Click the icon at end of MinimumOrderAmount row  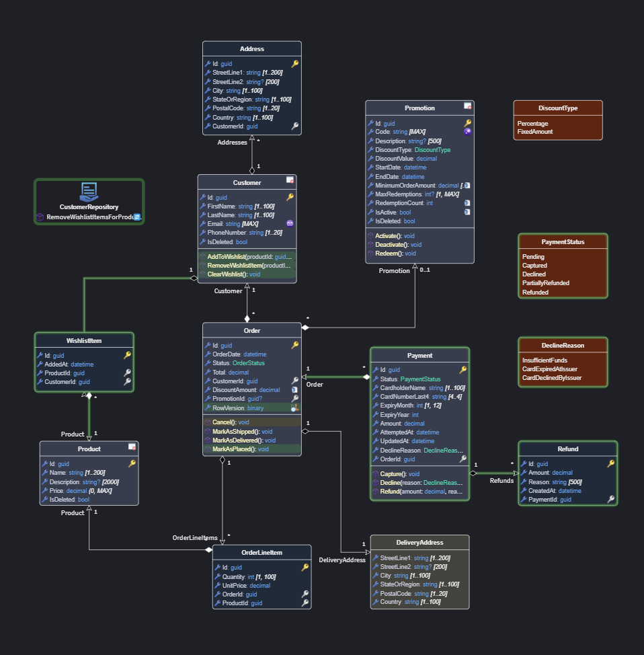467,185
